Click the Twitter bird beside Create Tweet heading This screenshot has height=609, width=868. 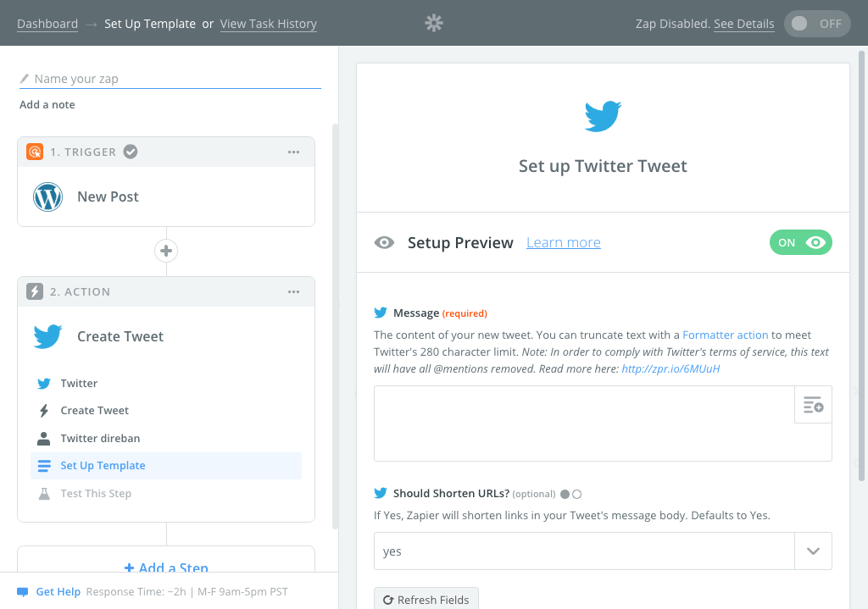pos(47,336)
